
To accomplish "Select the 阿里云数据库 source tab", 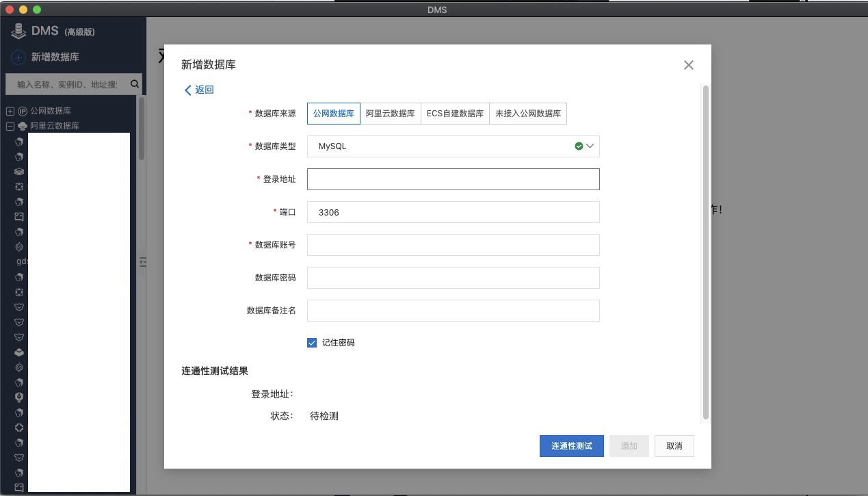I will 391,114.
